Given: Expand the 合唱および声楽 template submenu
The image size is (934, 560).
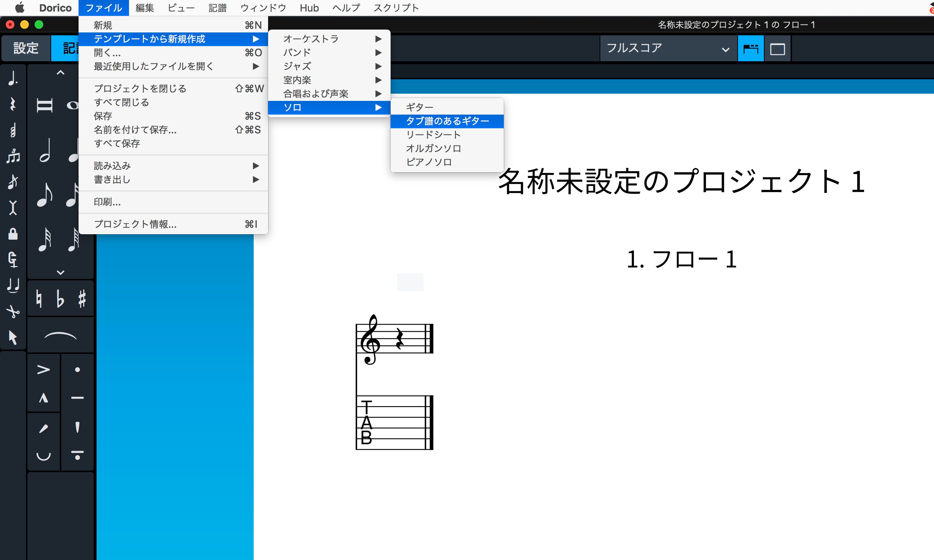Looking at the screenshot, I should 329,94.
